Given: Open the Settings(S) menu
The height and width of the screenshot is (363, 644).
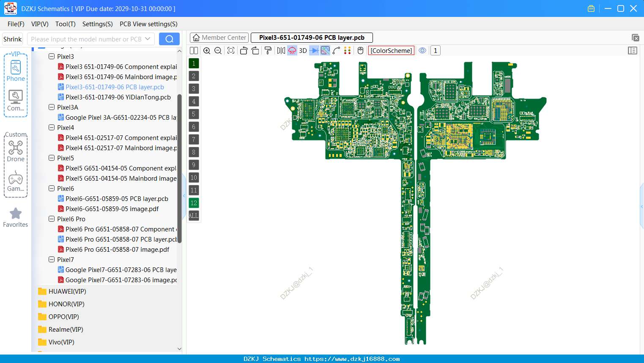Looking at the screenshot, I should (98, 24).
